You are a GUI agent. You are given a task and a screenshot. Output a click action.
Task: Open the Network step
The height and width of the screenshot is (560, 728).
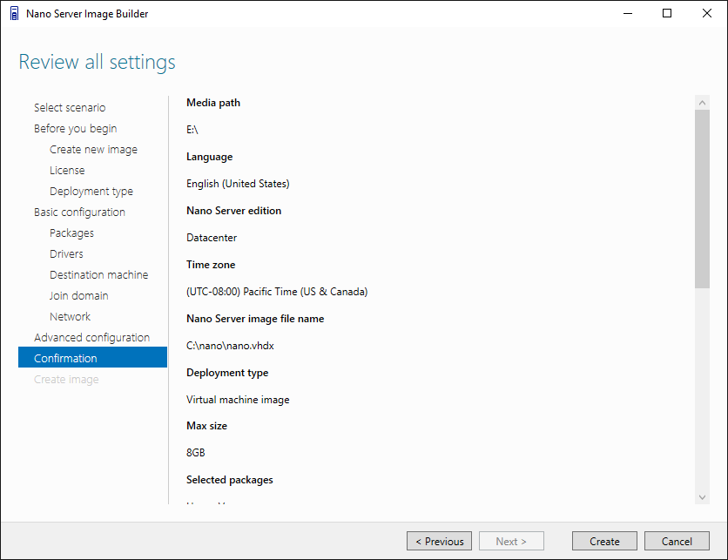(71, 317)
